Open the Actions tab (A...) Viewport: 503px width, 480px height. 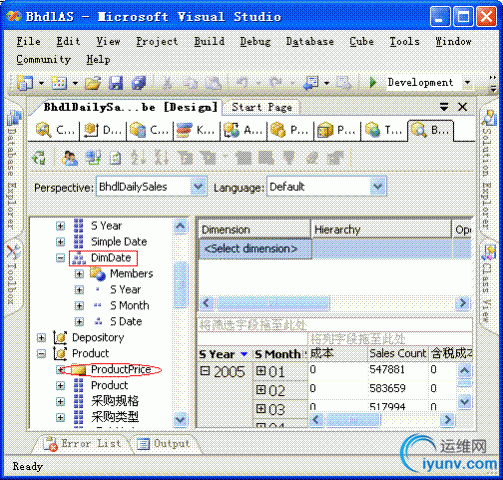pos(243,130)
